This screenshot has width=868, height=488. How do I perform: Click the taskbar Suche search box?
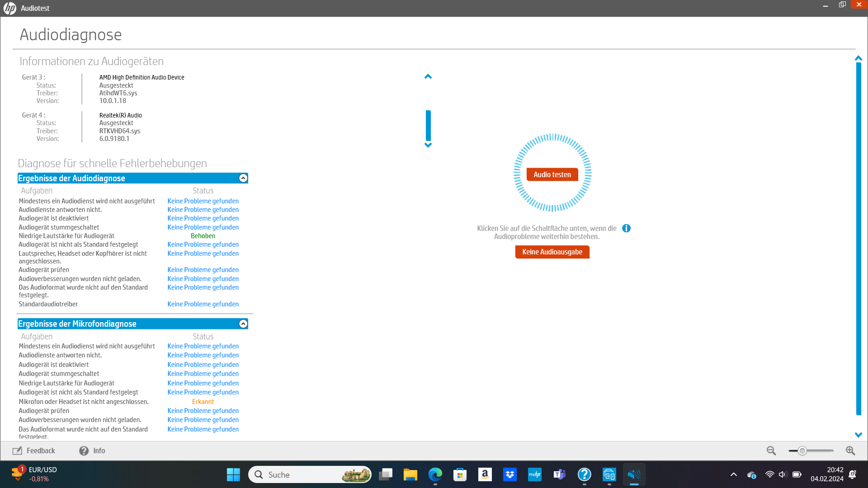(310, 474)
